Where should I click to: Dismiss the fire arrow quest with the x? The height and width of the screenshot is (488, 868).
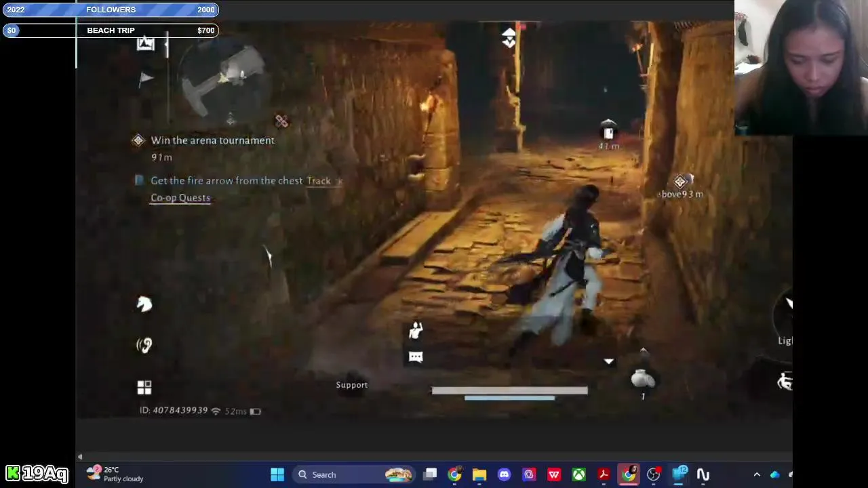[340, 181]
